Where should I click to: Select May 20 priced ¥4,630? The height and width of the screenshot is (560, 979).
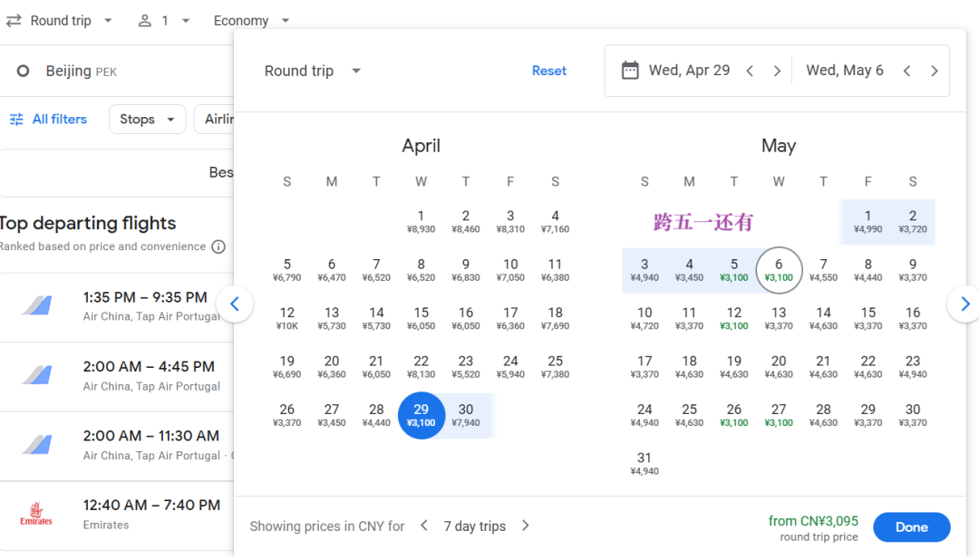(x=779, y=366)
